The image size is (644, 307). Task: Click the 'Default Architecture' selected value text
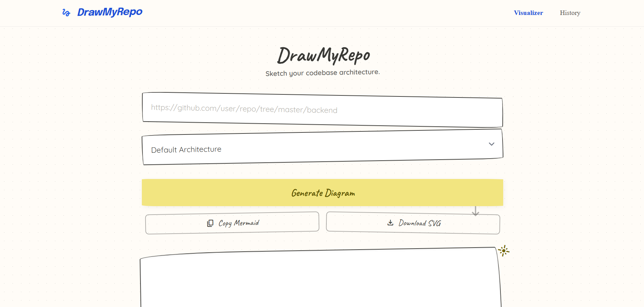(x=186, y=149)
